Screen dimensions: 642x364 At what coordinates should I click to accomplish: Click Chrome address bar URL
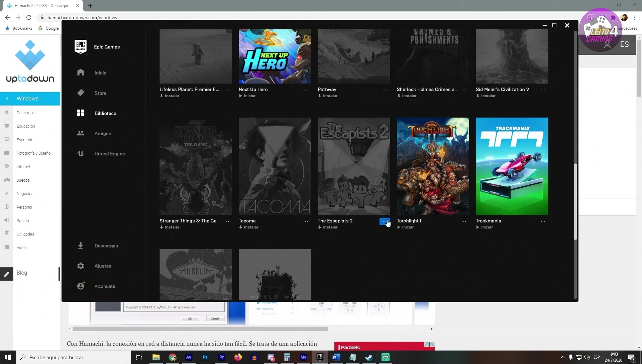(x=82, y=17)
